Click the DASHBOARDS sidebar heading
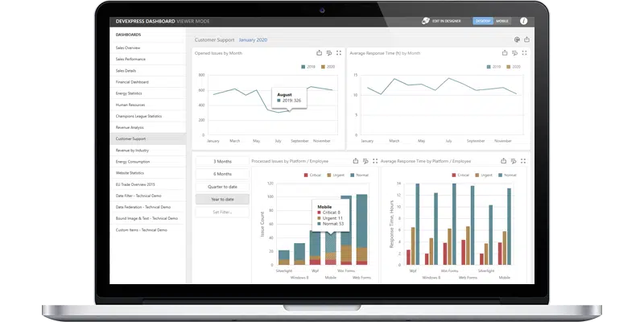The height and width of the screenshot is (322, 644). (x=128, y=35)
